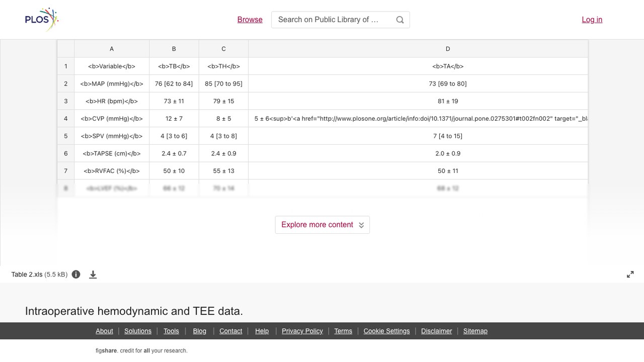Click the cell '55 ± 13'
The width and height of the screenshot is (644, 362).
pyautogui.click(x=223, y=171)
